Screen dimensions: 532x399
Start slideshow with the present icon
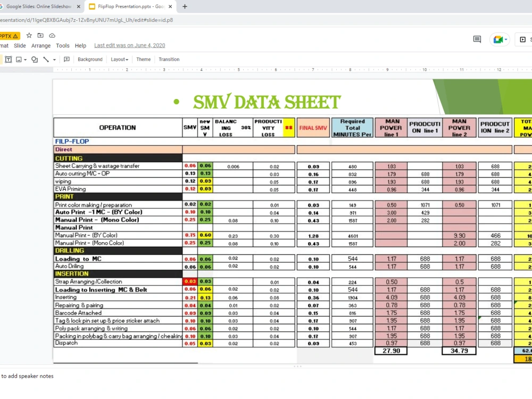[523, 39]
